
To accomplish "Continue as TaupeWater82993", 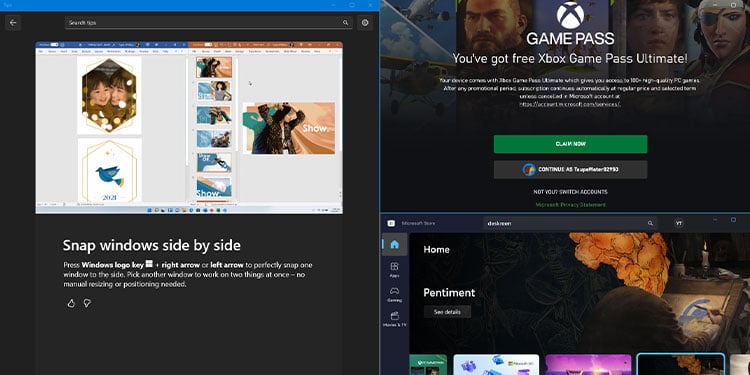I will click(571, 169).
